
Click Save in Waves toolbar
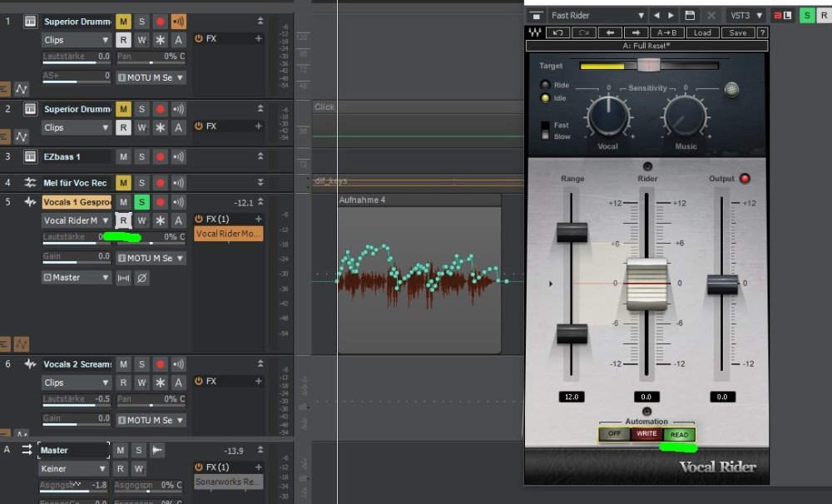[737, 33]
